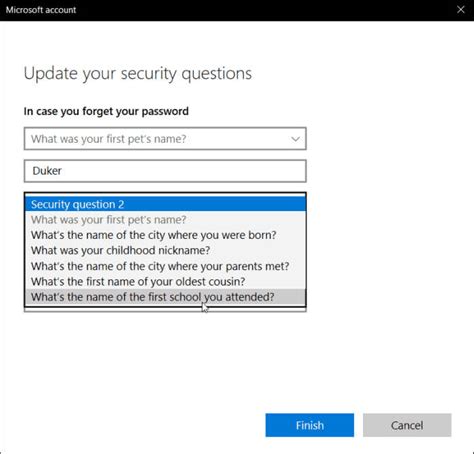Close the Microsoft account dialog window
This screenshot has height=454, width=474.
click(x=461, y=10)
